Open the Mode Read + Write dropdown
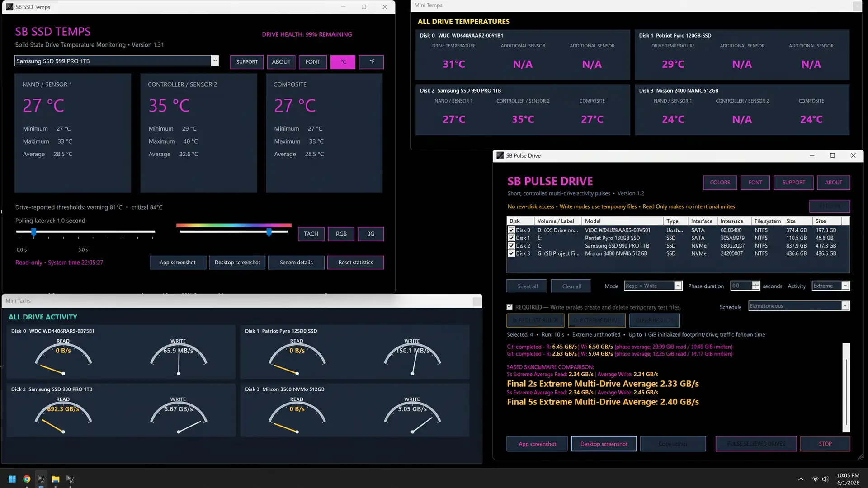Screen dimensions: 868x488 (x=678, y=286)
